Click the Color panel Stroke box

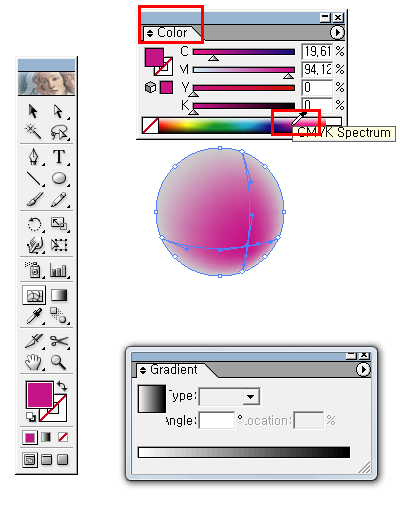coord(168,70)
